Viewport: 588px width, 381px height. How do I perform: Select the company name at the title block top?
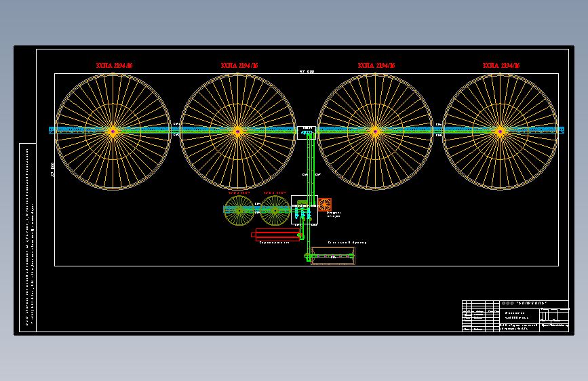[525, 303]
